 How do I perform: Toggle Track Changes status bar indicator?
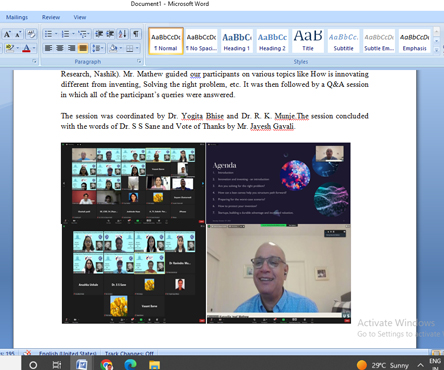[x=129, y=353]
